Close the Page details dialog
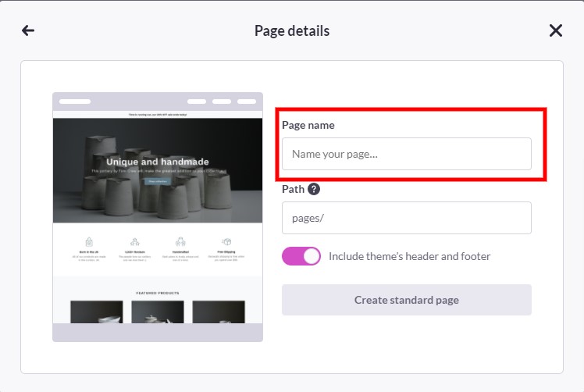584x392 pixels. tap(555, 30)
